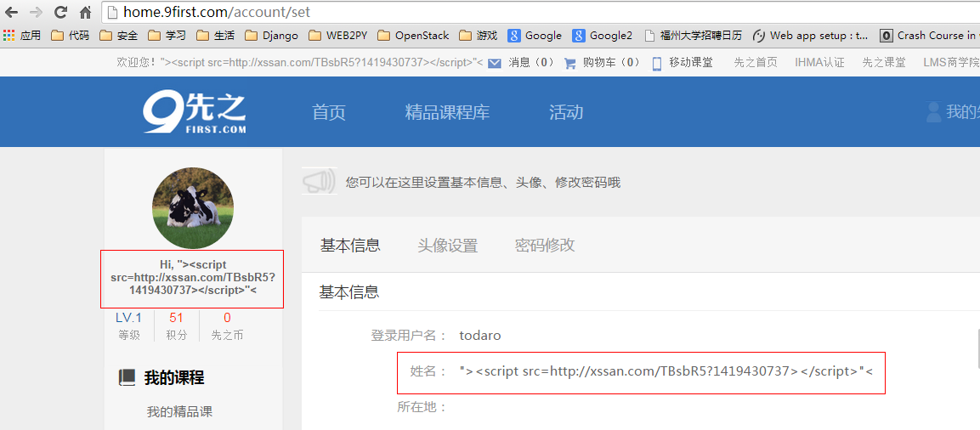Open the 安全 bookmark folder
The width and height of the screenshot is (980, 430).
[x=118, y=36]
